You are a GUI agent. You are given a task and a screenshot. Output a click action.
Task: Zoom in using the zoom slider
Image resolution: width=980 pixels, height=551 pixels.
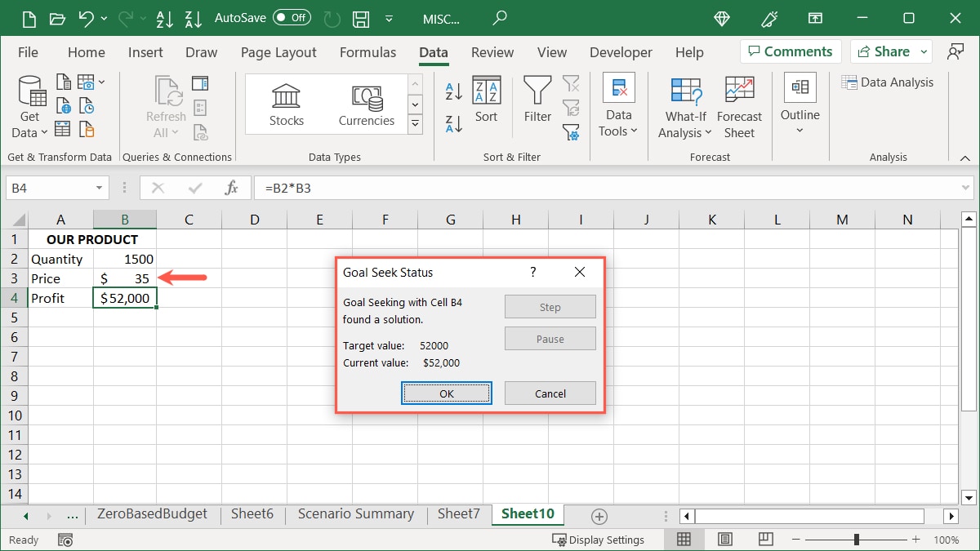tap(915, 540)
